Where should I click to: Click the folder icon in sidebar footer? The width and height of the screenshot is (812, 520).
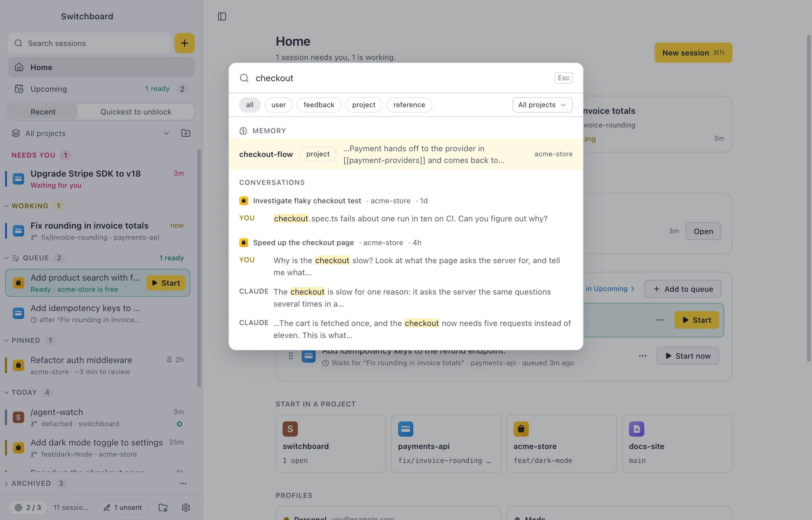(163, 507)
